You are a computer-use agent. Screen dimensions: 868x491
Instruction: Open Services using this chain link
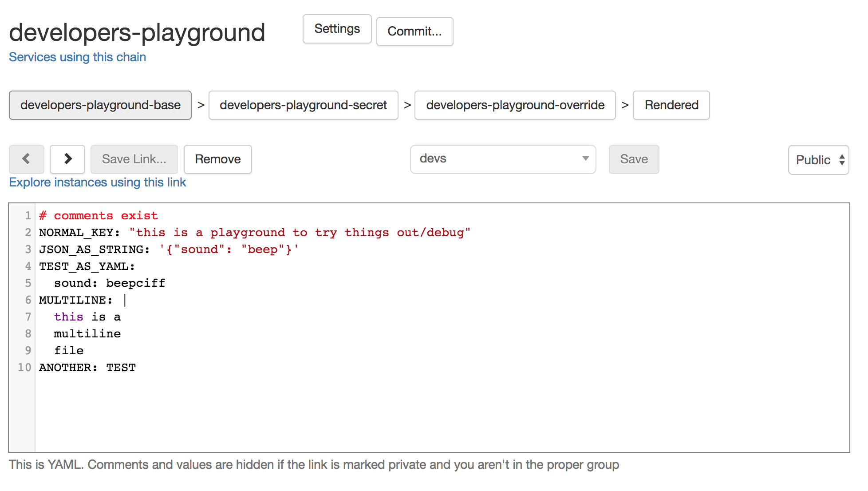coord(77,57)
